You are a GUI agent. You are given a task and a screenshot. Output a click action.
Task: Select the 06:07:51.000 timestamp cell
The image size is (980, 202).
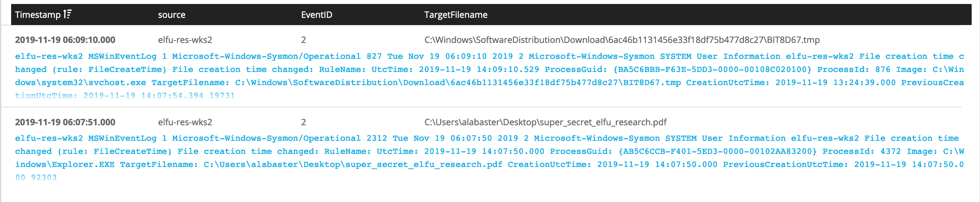(65, 122)
